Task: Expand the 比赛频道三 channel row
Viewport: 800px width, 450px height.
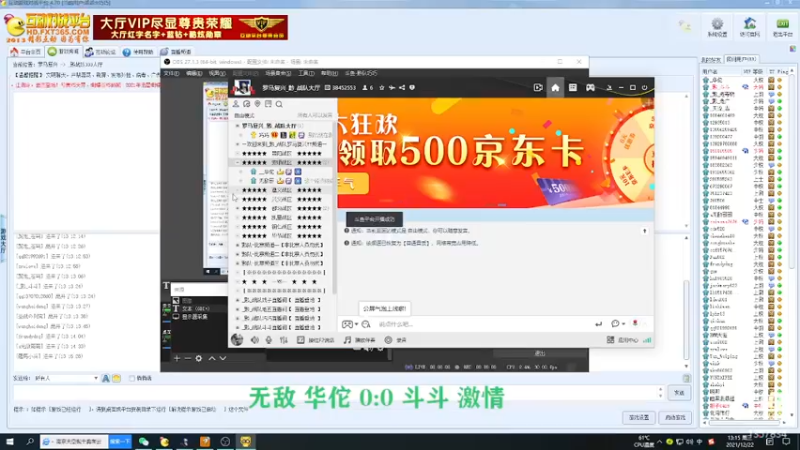Action: click(237, 263)
